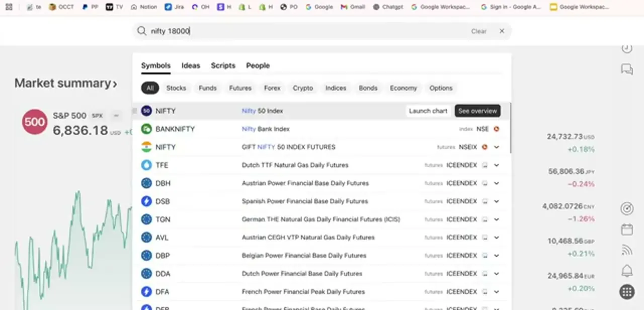Open the news feed icon in sidebar
Screen dimensions: 644x310
(626, 250)
